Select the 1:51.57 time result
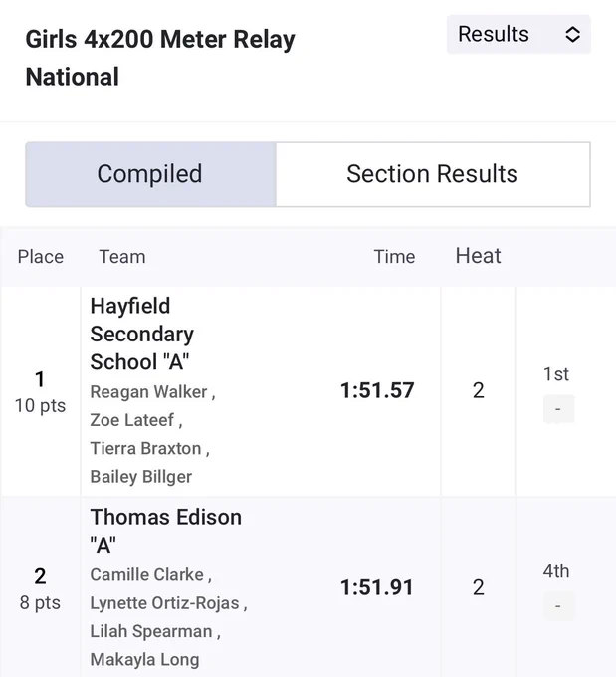Screen dimensions: 616x677 (x=377, y=390)
